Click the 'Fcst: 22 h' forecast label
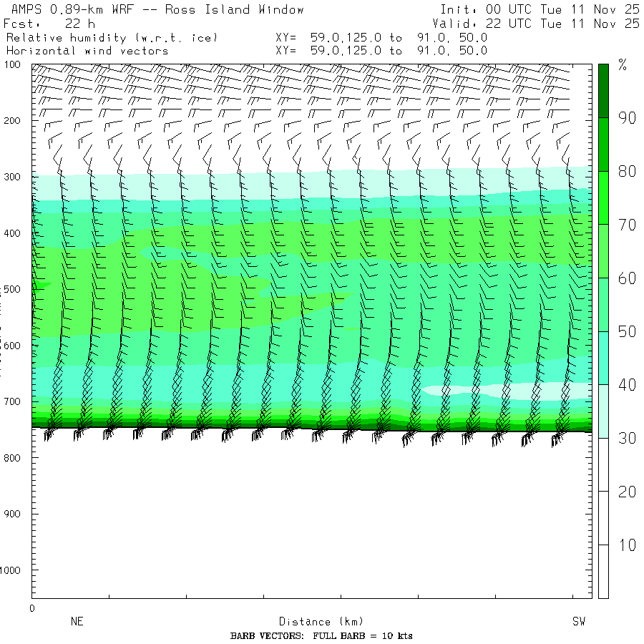The width and height of the screenshot is (644, 644). 49,24
